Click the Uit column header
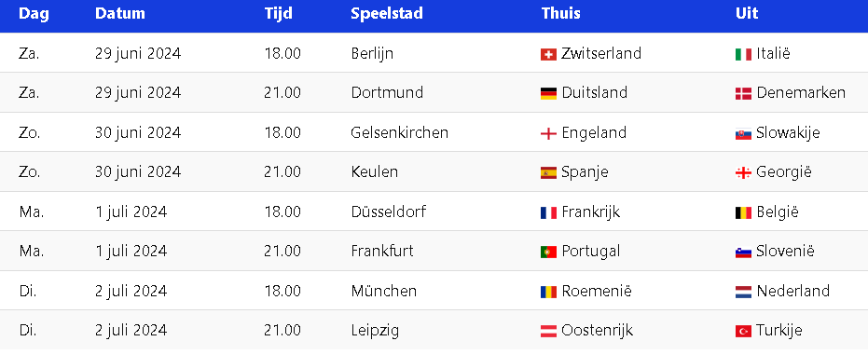 (x=747, y=14)
